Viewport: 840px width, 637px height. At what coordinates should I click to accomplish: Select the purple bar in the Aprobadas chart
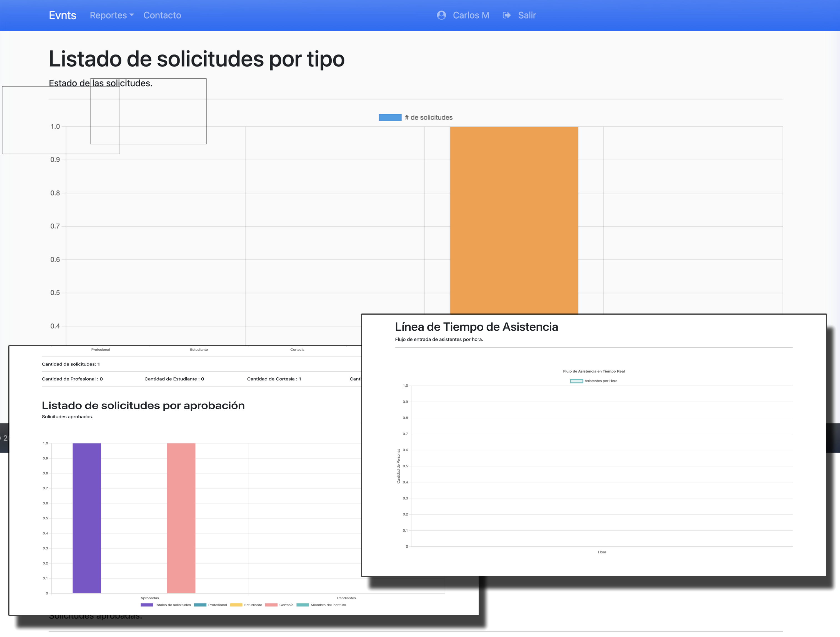pos(87,518)
